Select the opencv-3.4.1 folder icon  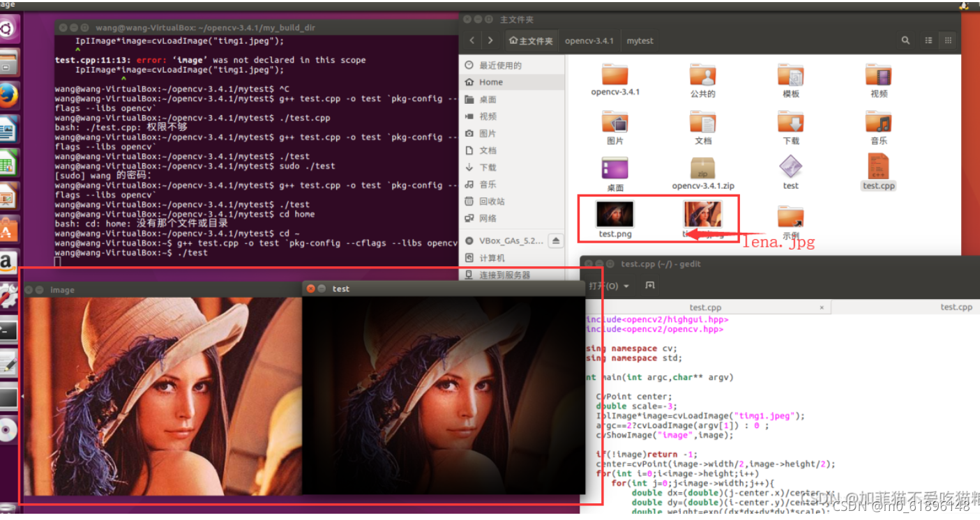[x=615, y=75]
